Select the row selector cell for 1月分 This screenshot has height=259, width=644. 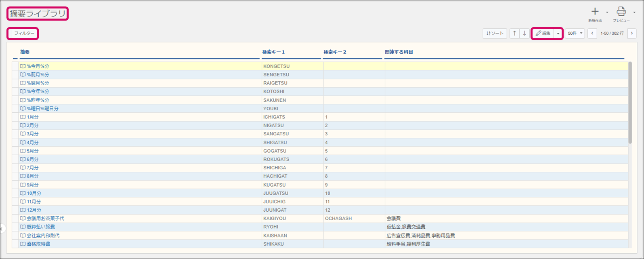pos(15,117)
